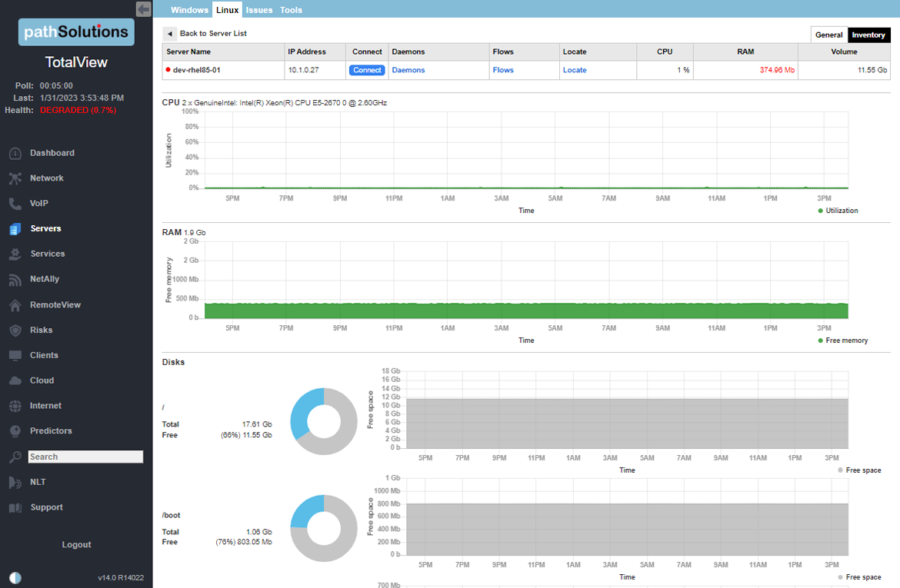Click the VoIP phone icon
The width and height of the screenshot is (900, 588).
click(15, 204)
